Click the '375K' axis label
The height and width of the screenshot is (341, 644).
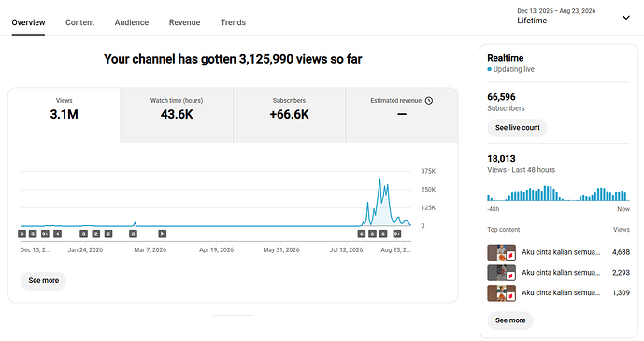[x=428, y=171]
